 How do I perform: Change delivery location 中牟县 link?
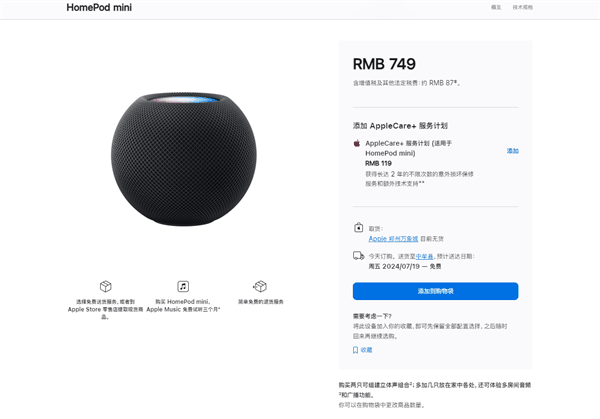pos(424,256)
